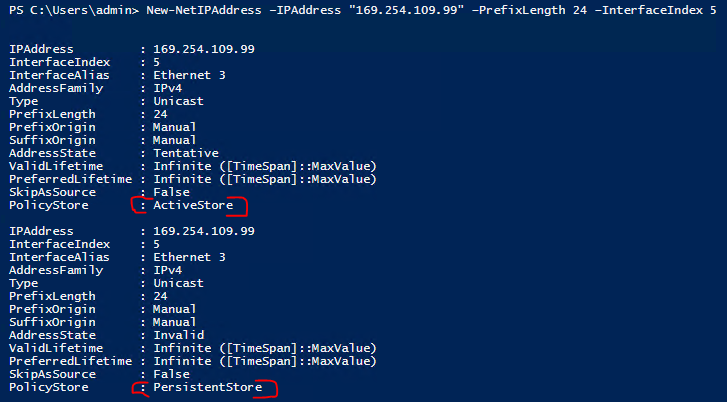Click Ethernet 3 in the ActiveStore block
Screen dimensions: 727x402
190,74
